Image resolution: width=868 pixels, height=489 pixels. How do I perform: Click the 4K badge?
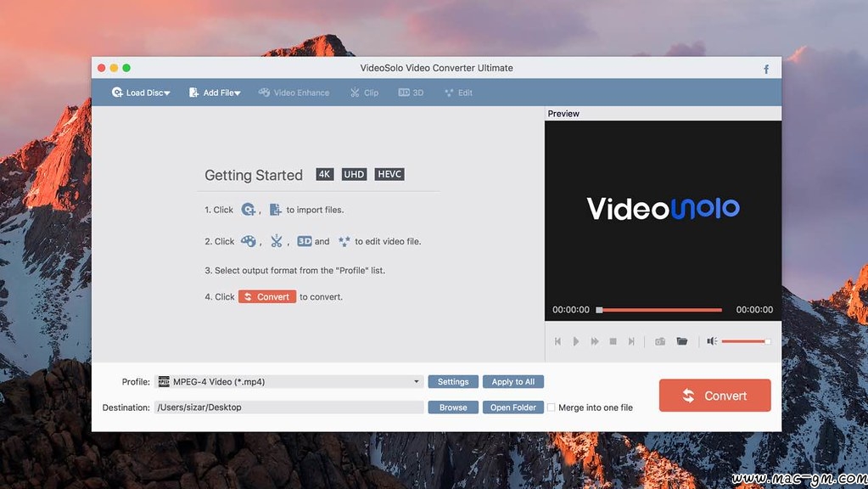click(324, 174)
